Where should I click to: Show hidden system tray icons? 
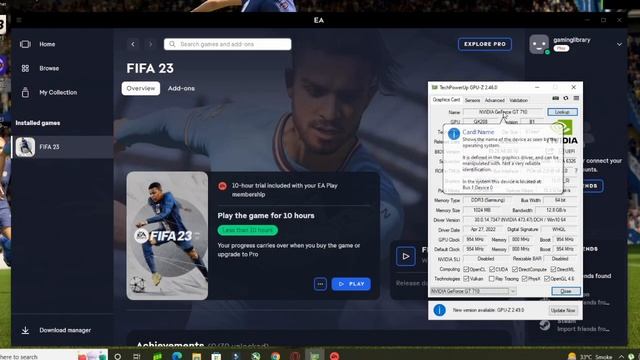[x=621, y=357]
